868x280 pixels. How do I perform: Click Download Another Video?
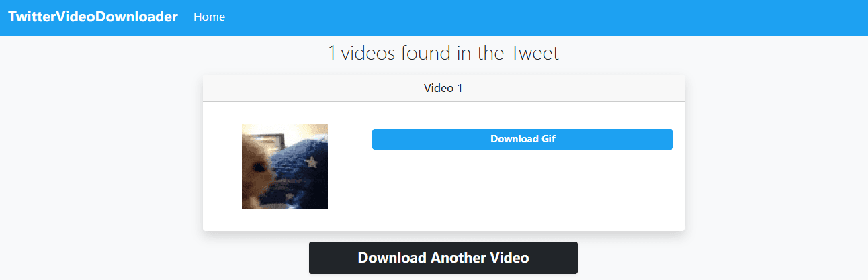coord(443,257)
